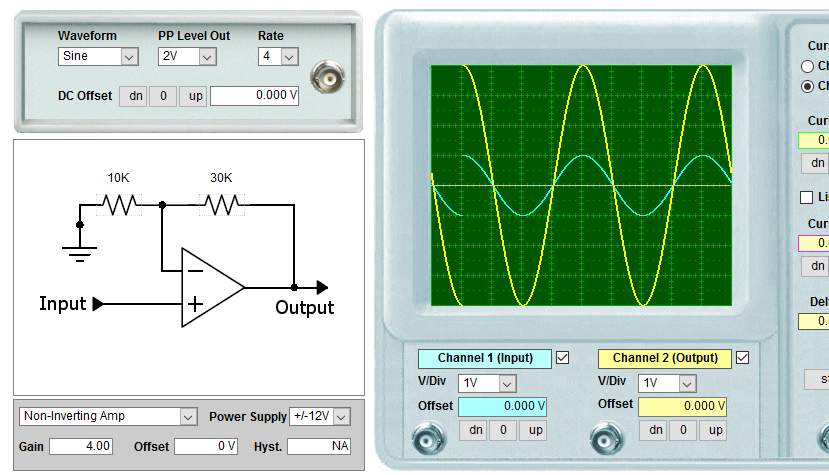Click Channel 1 offset dn button

(475, 430)
